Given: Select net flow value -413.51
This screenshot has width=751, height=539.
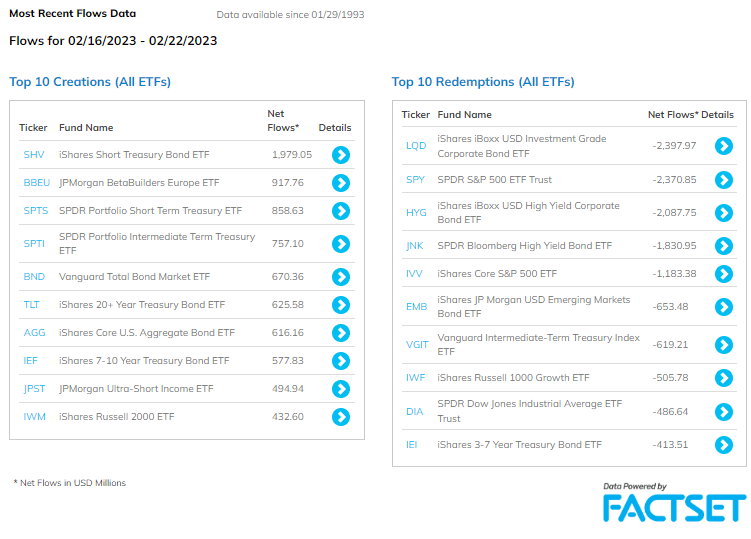Looking at the screenshot, I should pyautogui.click(x=670, y=445).
